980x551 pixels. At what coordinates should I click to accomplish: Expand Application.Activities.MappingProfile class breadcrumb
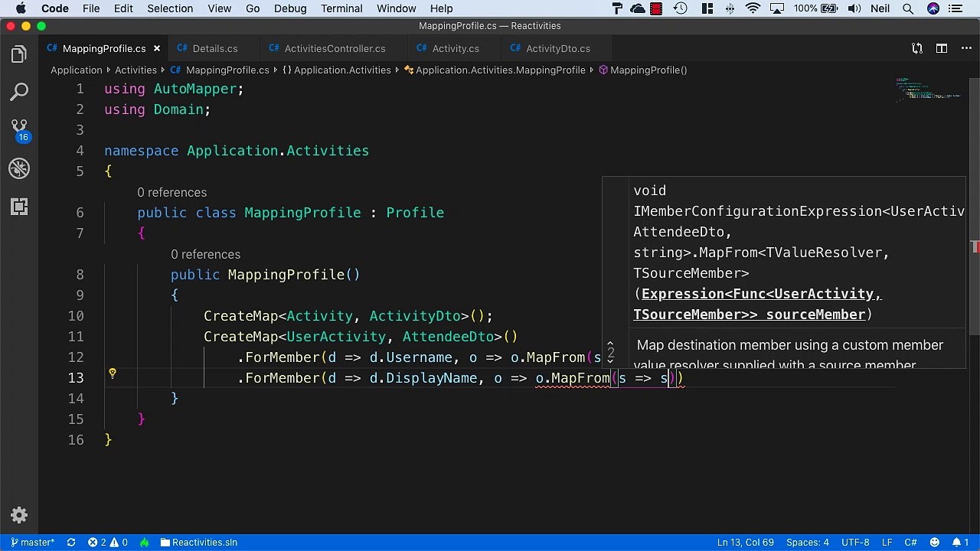pyautogui.click(x=495, y=70)
